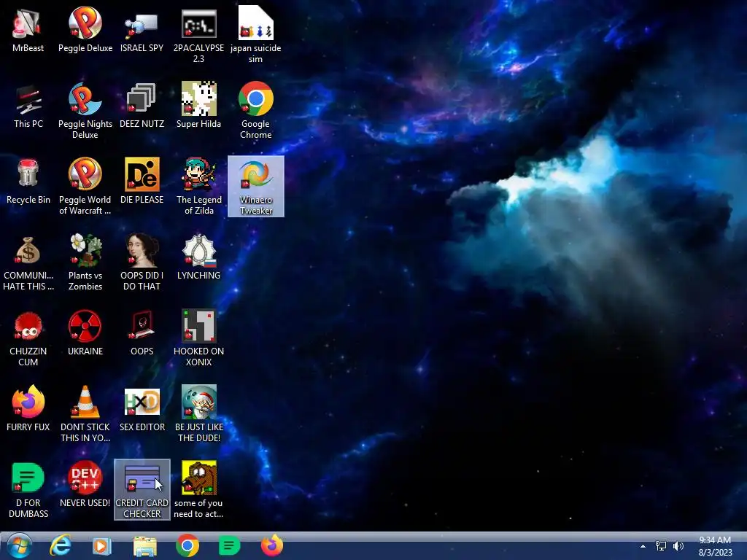747x560 pixels.
Task: Select the ISRAEL SPY desktop icon
Action: tap(142, 29)
